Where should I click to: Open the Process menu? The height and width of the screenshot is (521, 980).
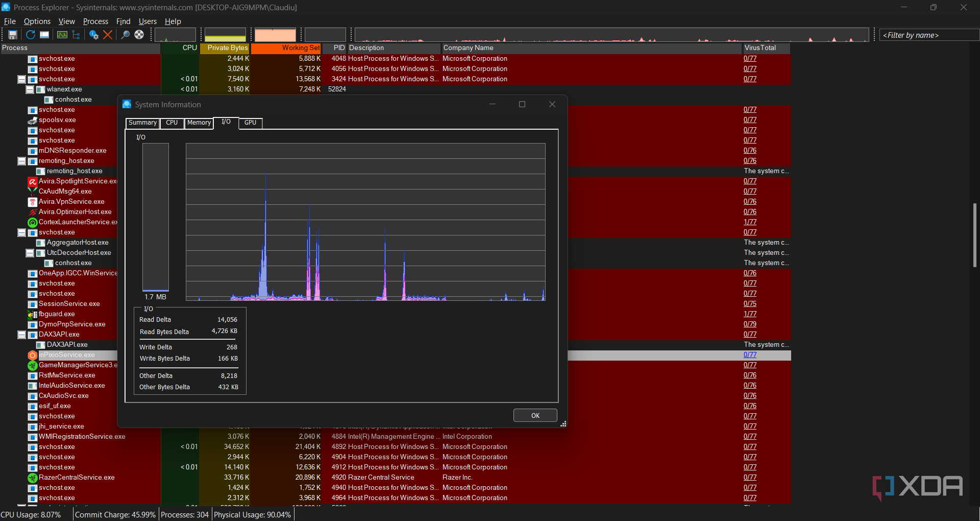pyautogui.click(x=95, y=21)
